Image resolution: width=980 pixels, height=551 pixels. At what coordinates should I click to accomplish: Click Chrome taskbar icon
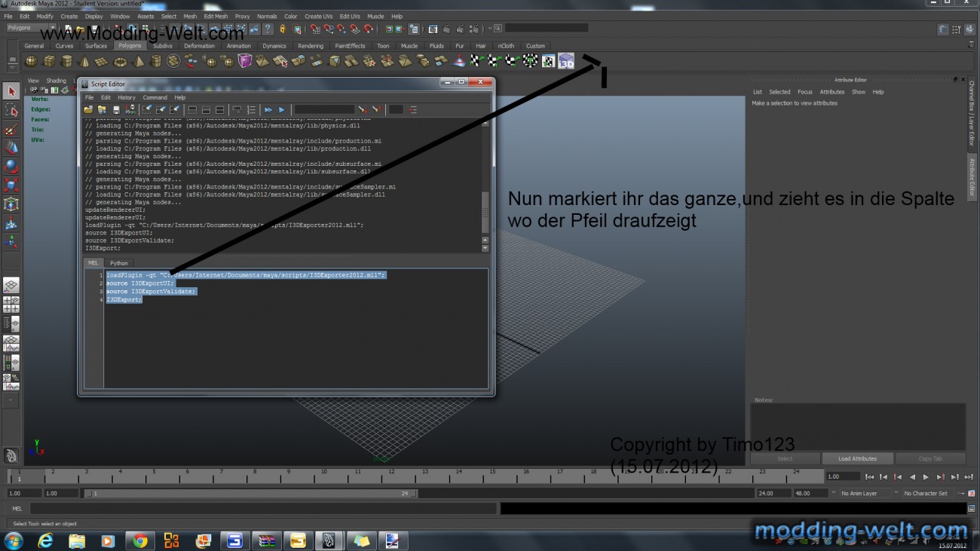[x=140, y=540]
